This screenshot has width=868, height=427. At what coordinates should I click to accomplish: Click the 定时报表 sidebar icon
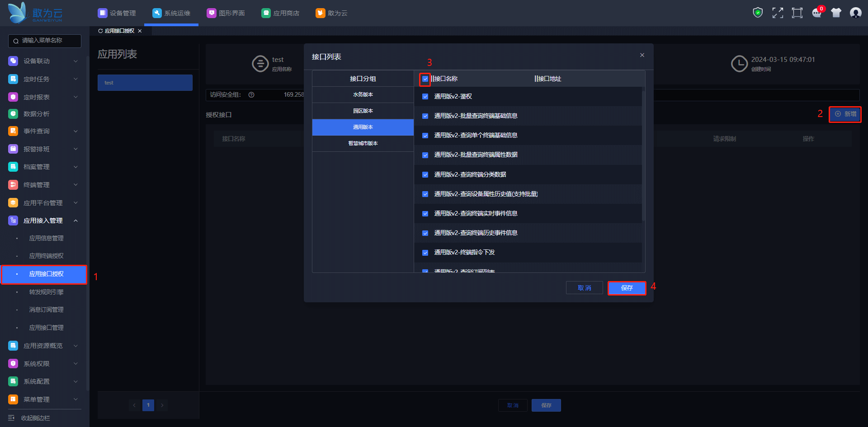click(13, 97)
